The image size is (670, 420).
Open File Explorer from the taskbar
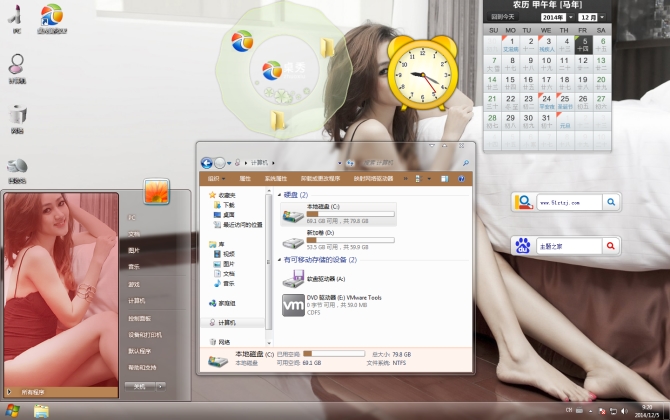[x=41, y=411]
